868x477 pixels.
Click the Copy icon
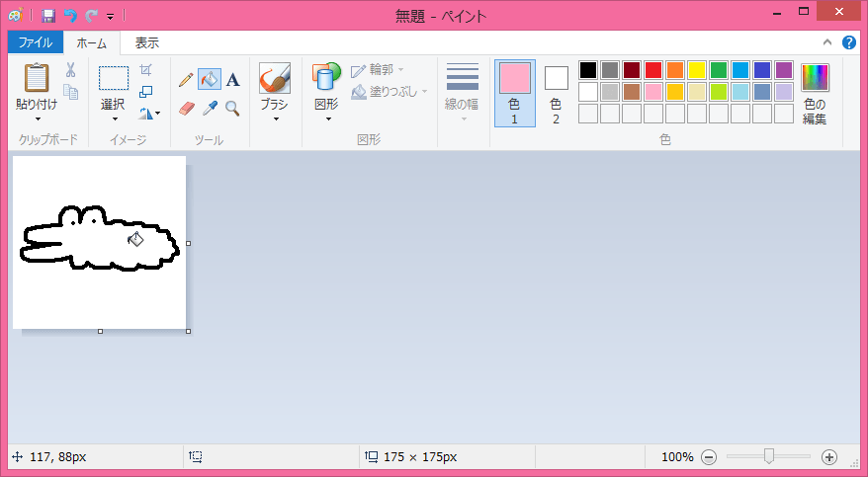[71, 91]
